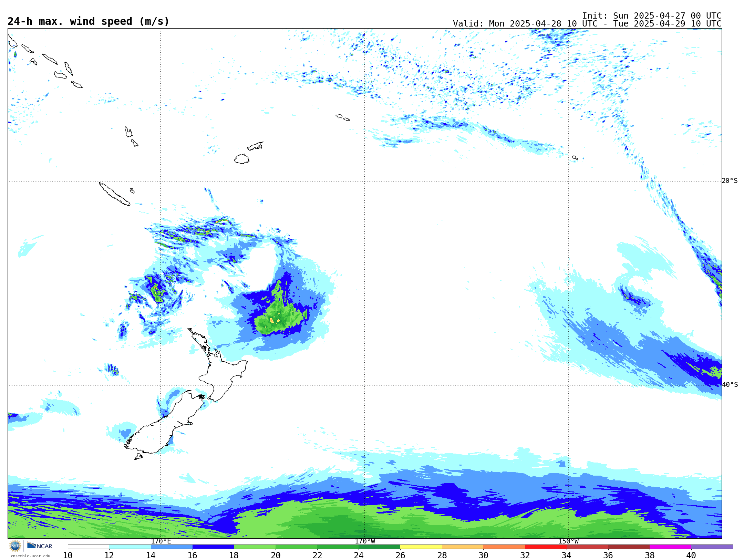744x560 pixels.
Task: Click the Init date text line
Action: 651,16
